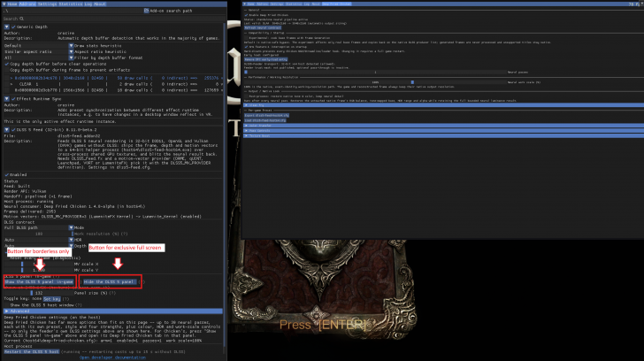
Task: Click the Export cfg button in Per-game Preset
Action: coord(266,115)
